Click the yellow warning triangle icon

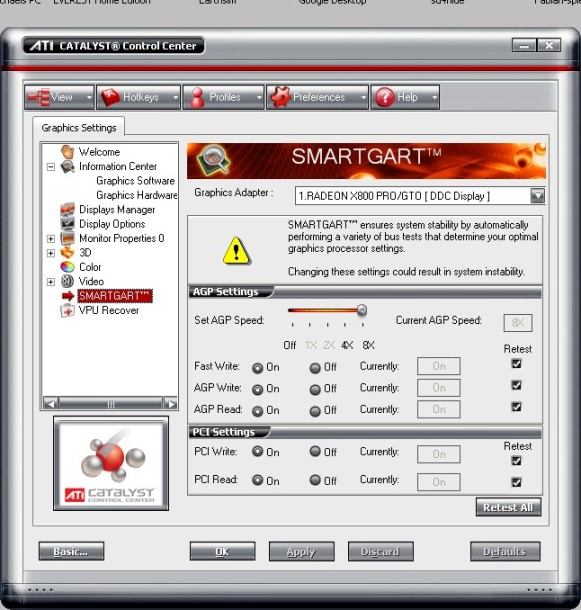coord(237,251)
